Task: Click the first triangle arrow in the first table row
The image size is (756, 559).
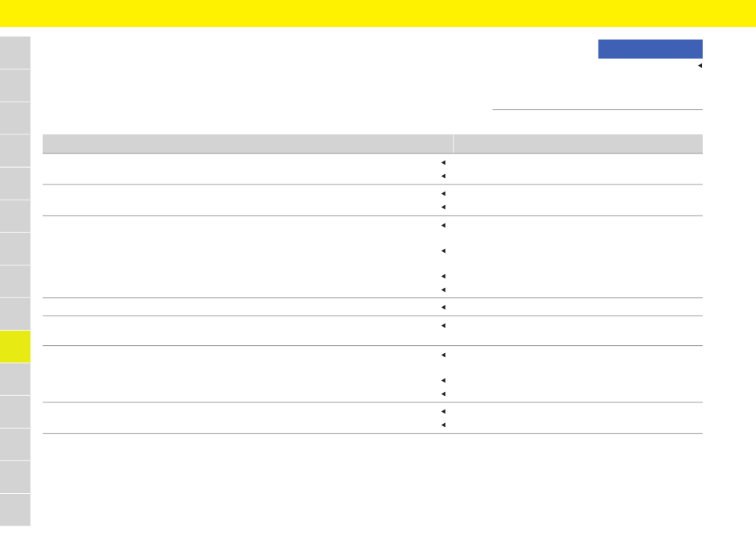Action: tap(443, 162)
